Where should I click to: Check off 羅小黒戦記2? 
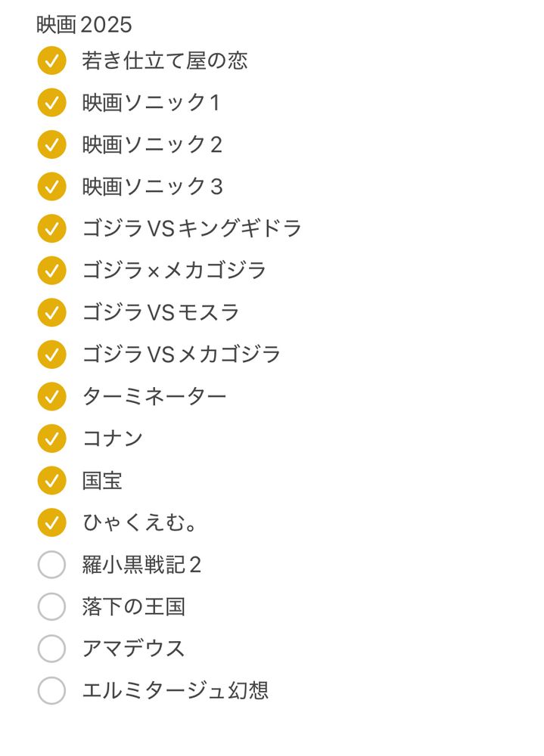pyautogui.click(x=51, y=565)
